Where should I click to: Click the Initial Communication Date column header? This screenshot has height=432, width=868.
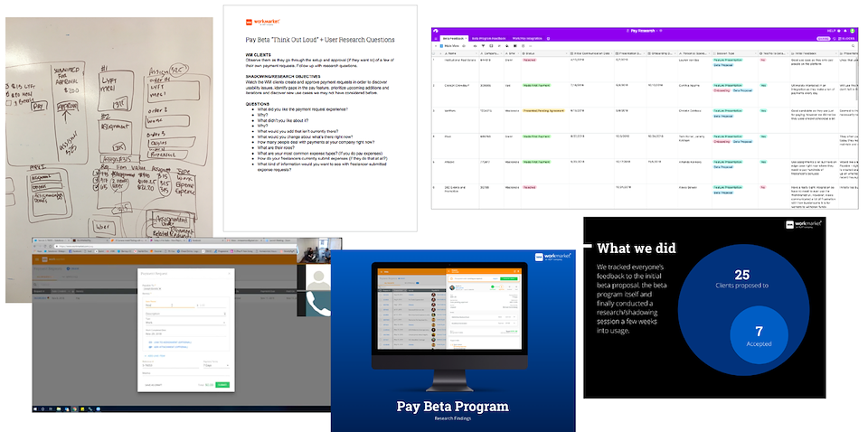tap(591, 53)
